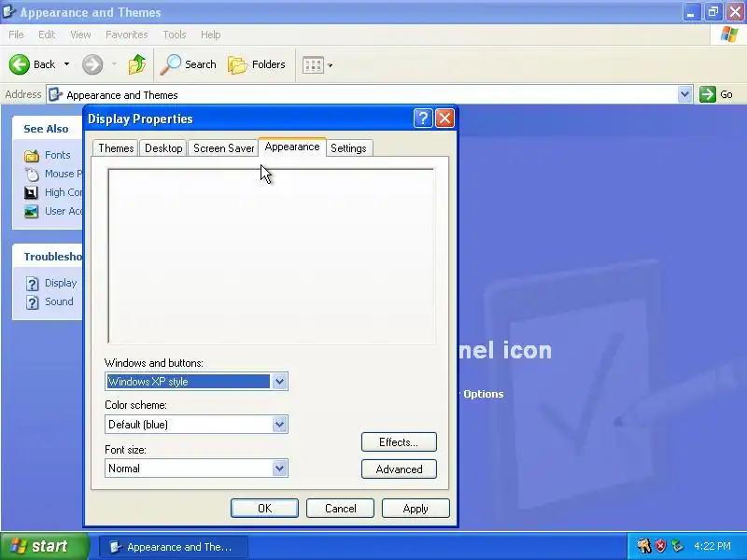Open the Start menu
Viewport: 747px width, 560px height.
45,546
